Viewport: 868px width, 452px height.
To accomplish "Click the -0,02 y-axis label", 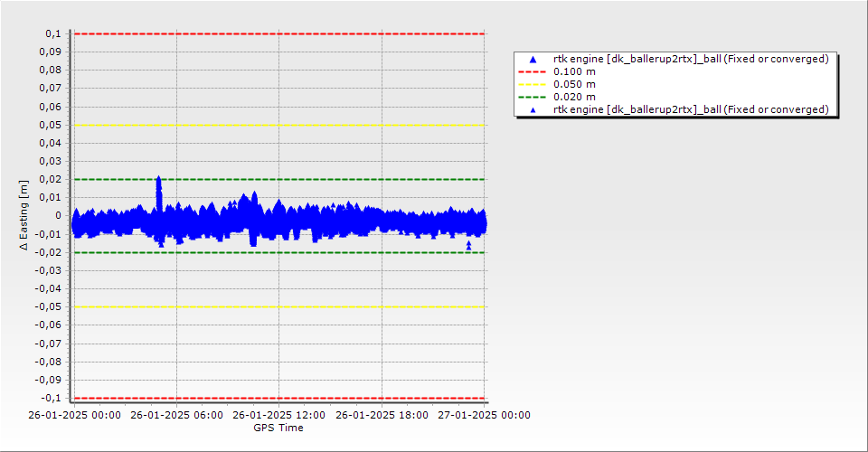I will click(48, 252).
